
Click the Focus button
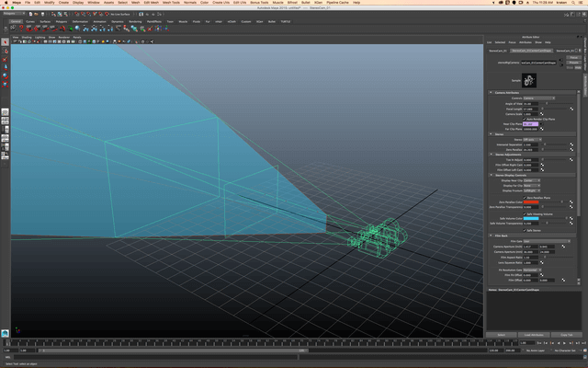[573, 57]
